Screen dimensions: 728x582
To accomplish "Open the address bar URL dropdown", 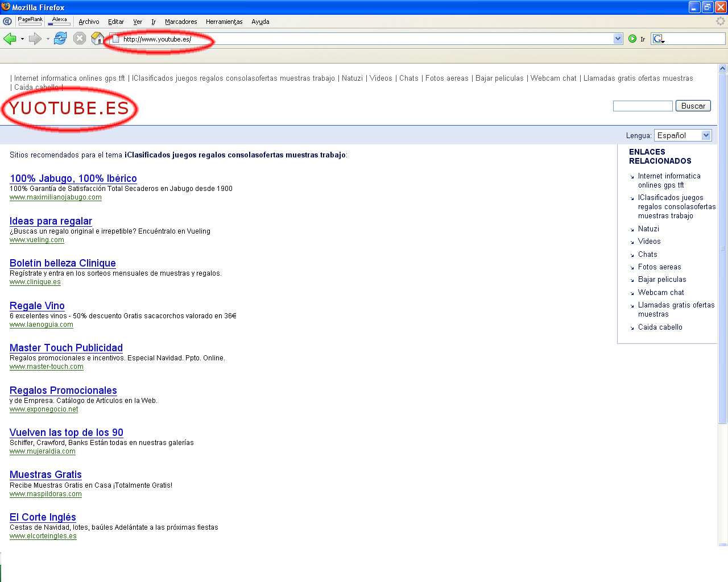I will coord(618,39).
